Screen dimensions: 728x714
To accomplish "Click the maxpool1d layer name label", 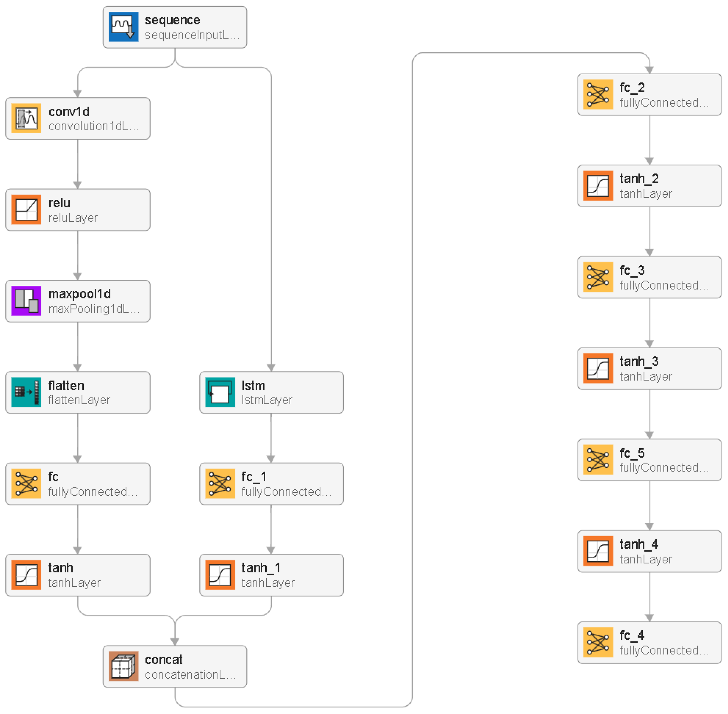I will [x=80, y=294].
